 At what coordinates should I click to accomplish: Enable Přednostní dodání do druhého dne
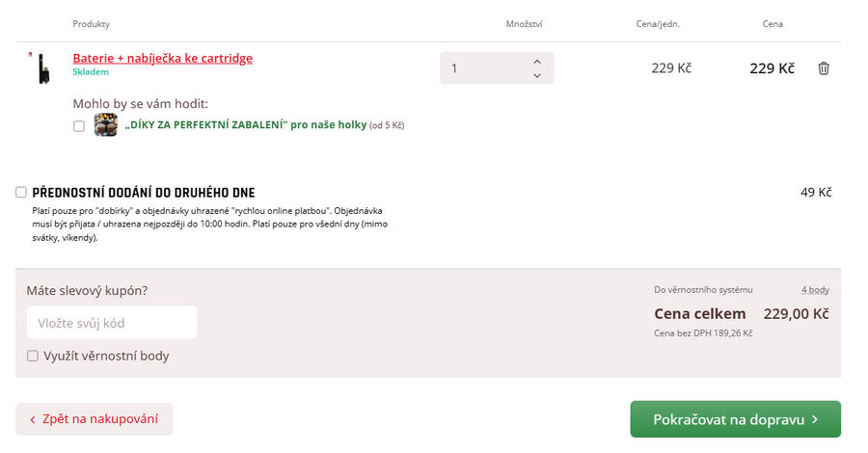click(21, 192)
